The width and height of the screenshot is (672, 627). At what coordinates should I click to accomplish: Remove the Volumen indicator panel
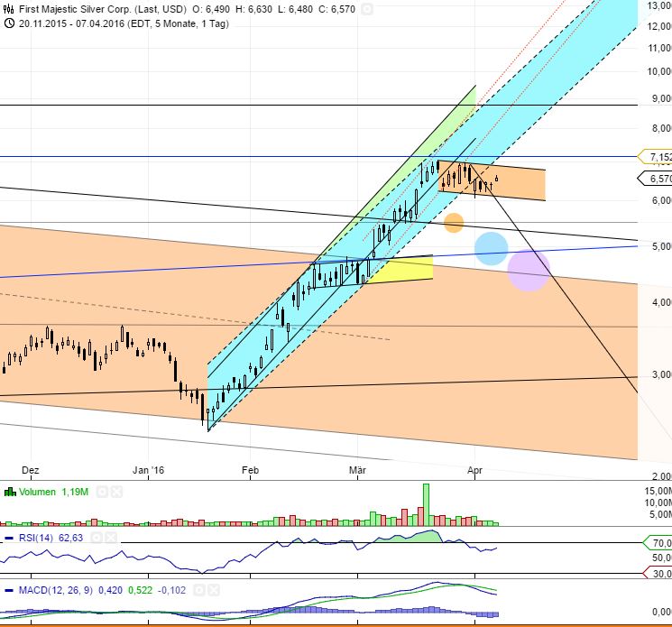pos(117,493)
